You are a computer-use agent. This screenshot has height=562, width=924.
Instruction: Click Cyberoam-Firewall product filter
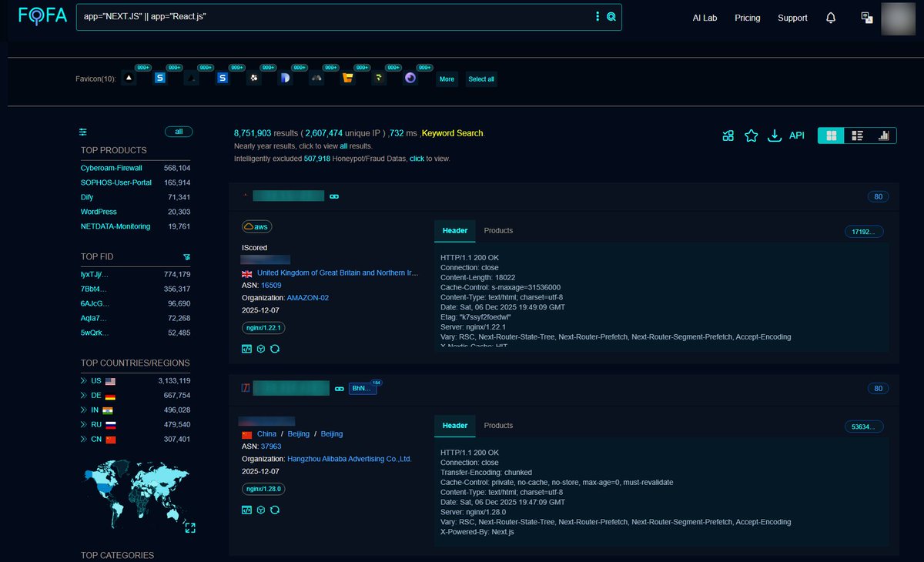pyautogui.click(x=111, y=168)
